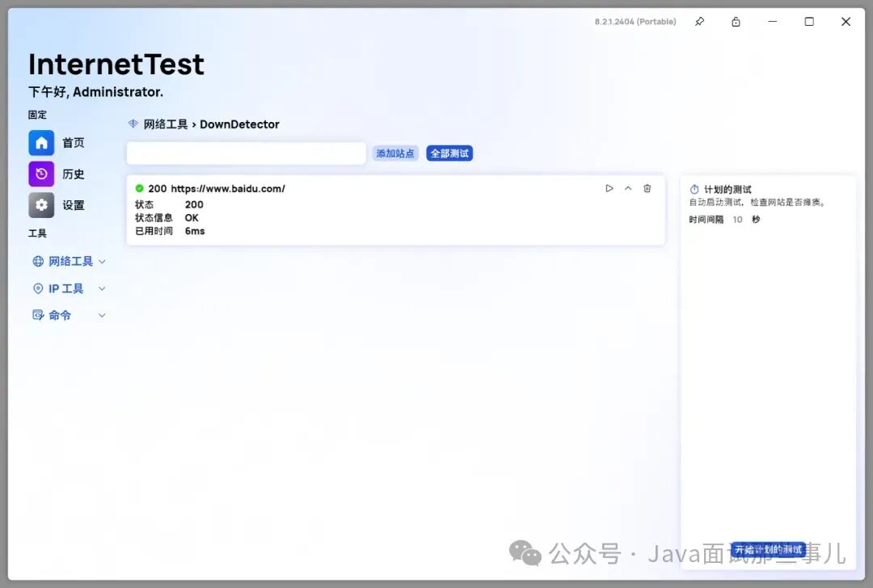Click the globe icon beside 网络工具
Viewport: 873px width, 588px height.
coord(38,262)
